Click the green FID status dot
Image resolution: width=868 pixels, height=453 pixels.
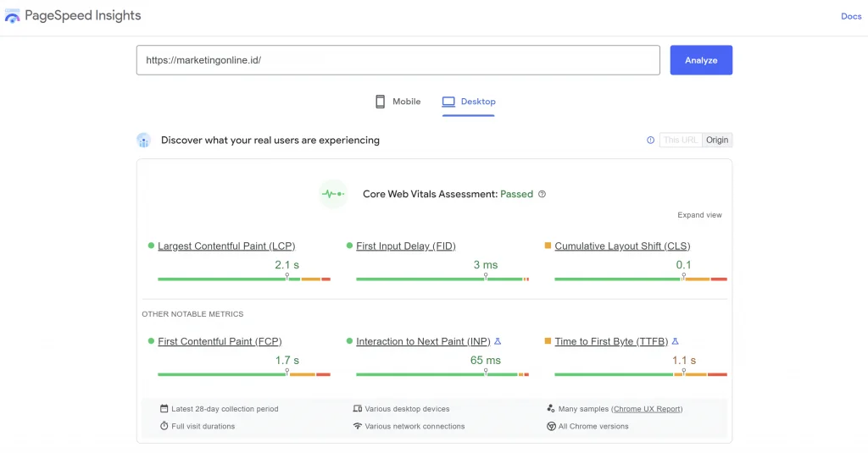349,246
